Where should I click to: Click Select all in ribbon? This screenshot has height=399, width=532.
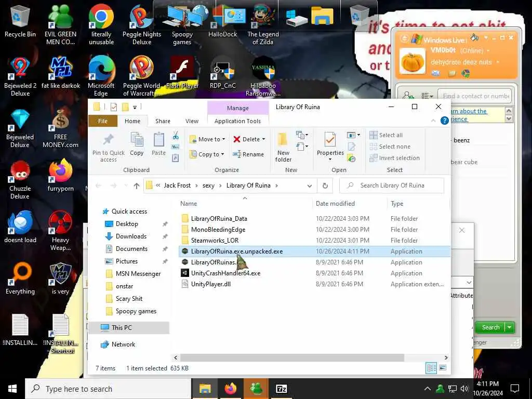tap(387, 135)
